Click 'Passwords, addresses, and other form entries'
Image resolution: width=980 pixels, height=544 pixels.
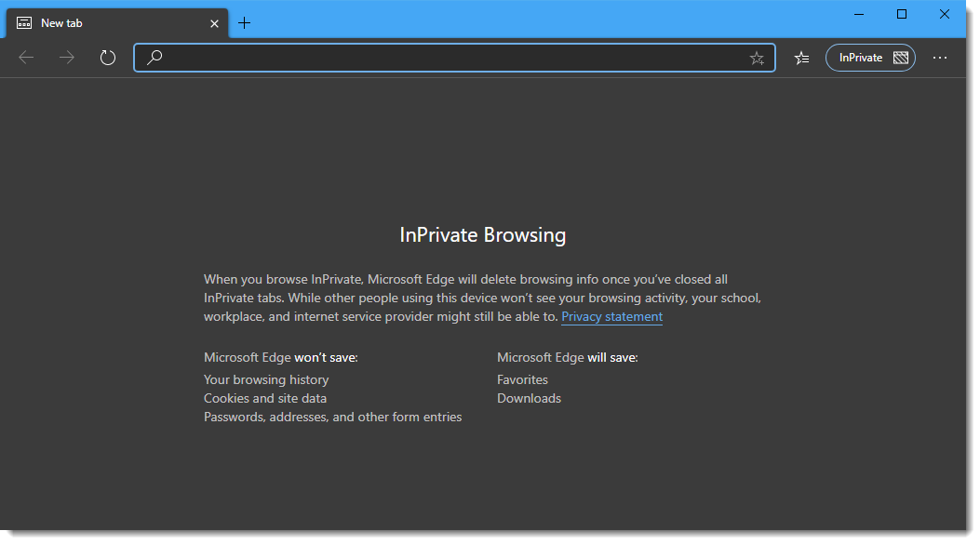[x=332, y=418]
